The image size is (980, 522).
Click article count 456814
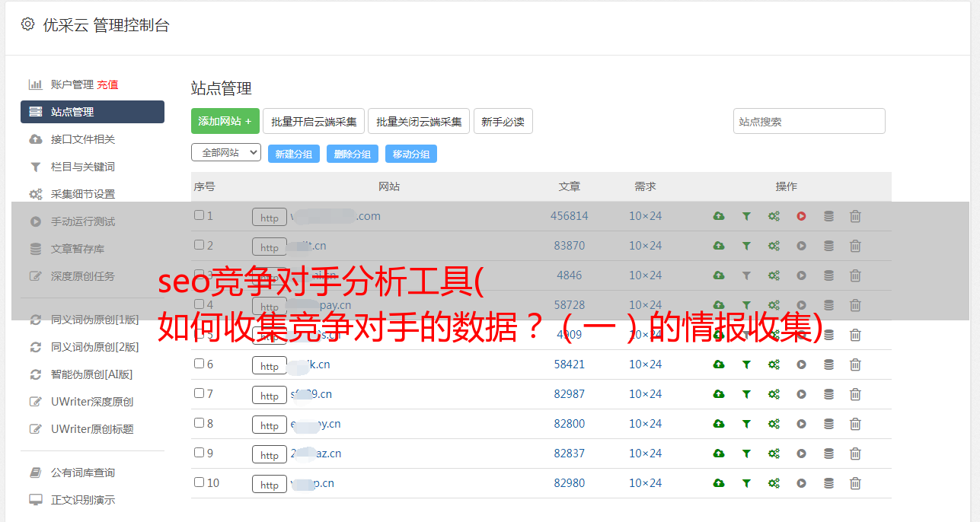(570, 216)
